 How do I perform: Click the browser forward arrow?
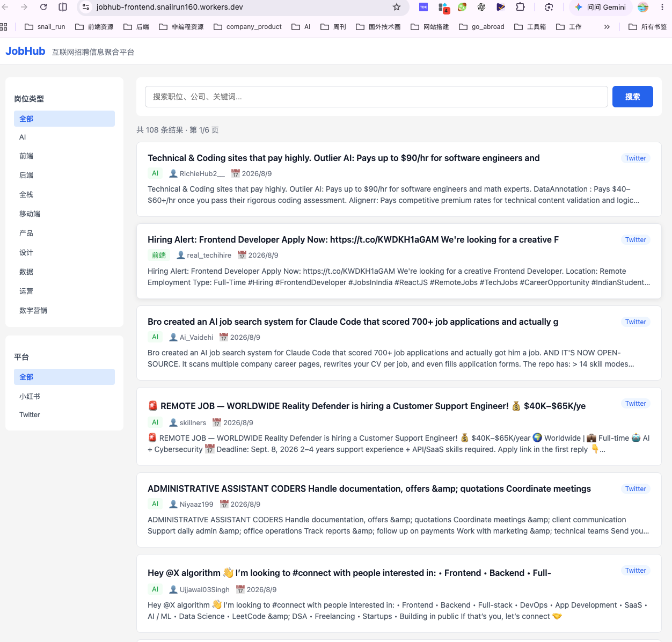tap(24, 7)
